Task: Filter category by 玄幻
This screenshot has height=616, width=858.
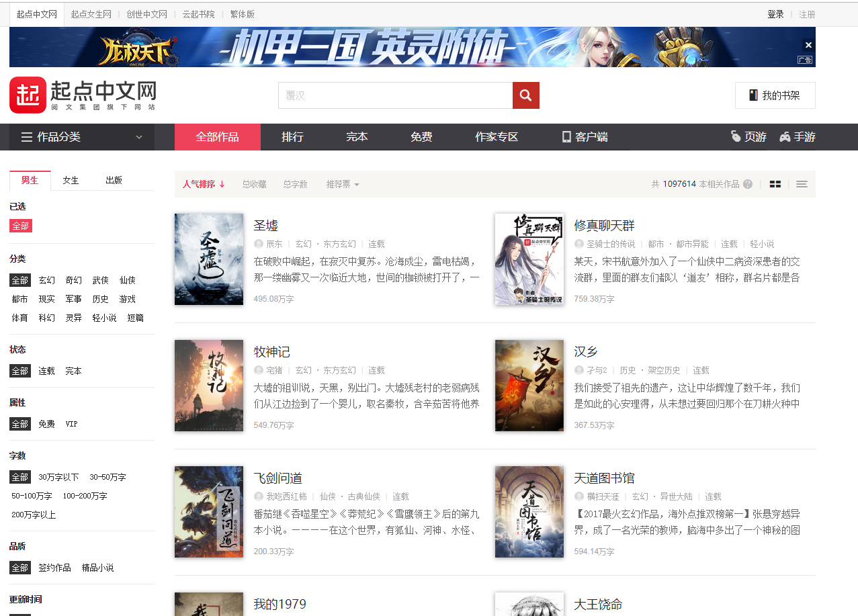Action: 47,280
